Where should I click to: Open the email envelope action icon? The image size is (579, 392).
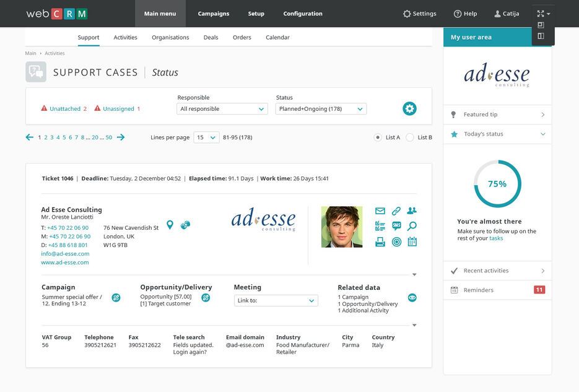click(x=380, y=211)
